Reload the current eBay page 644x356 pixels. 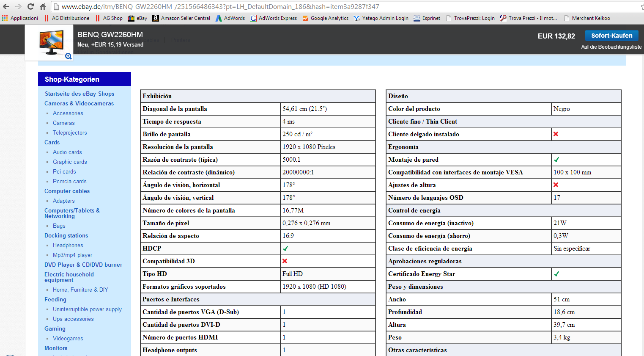tap(30, 6)
